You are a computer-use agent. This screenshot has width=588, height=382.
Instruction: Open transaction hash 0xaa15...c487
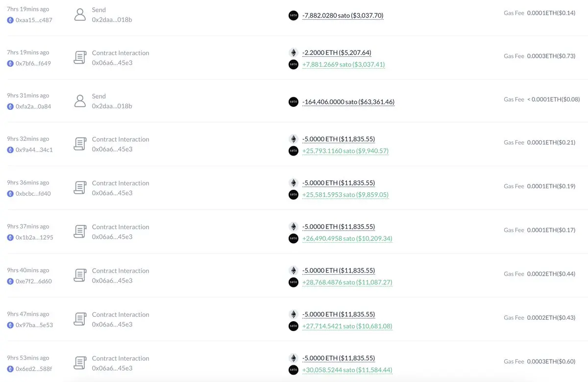pyautogui.click(x=34, y=20)
